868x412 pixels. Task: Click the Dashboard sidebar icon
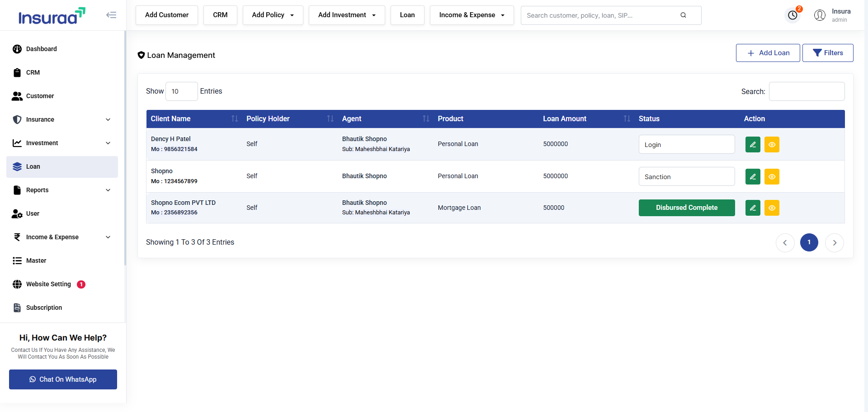tap(17, 49)
